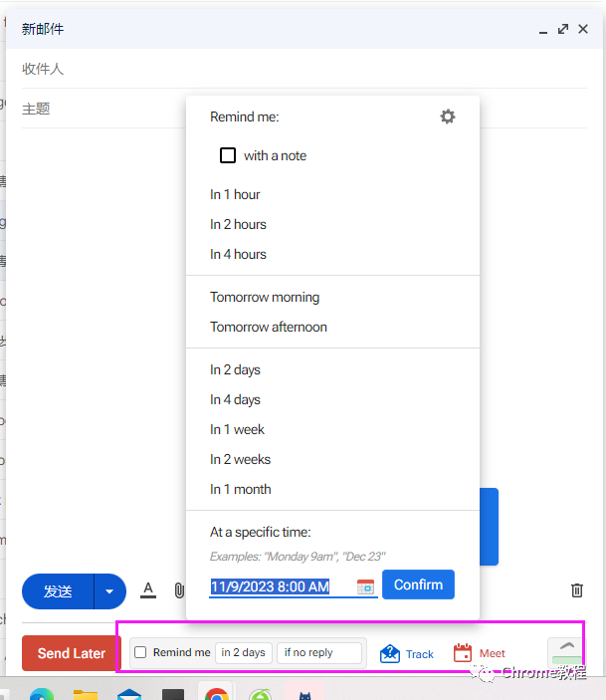This screenshot has height=700, width=606.
Task: Click the blue 发送 send button
Action: point(58,591)
